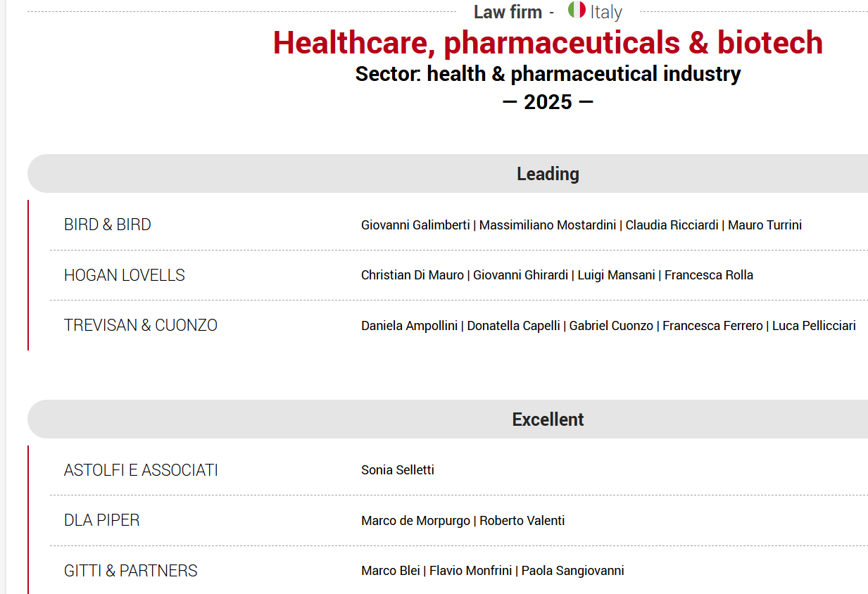Open the Gitti & Partners firm entry
This screenshot has height=594, width=868.
[131, 571]
